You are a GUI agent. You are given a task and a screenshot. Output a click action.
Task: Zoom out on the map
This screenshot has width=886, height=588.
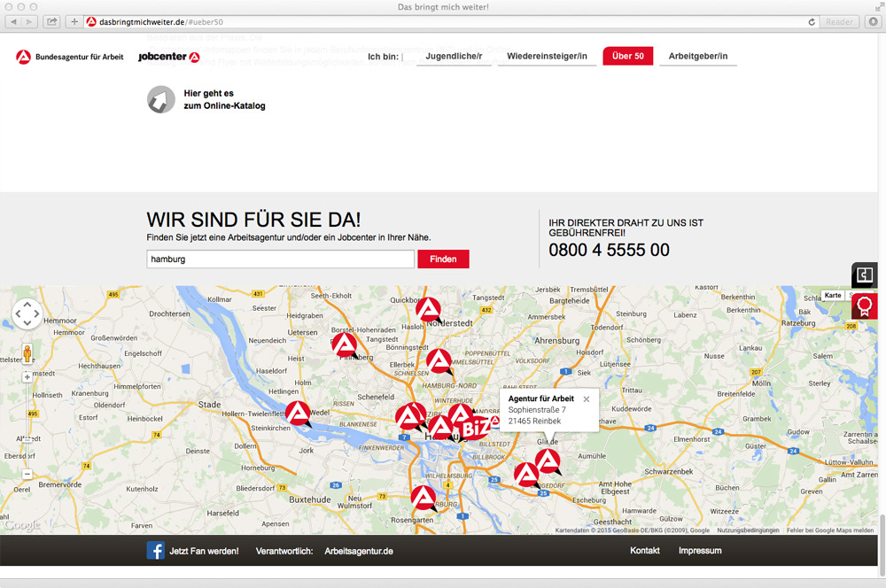coord(27,474)
